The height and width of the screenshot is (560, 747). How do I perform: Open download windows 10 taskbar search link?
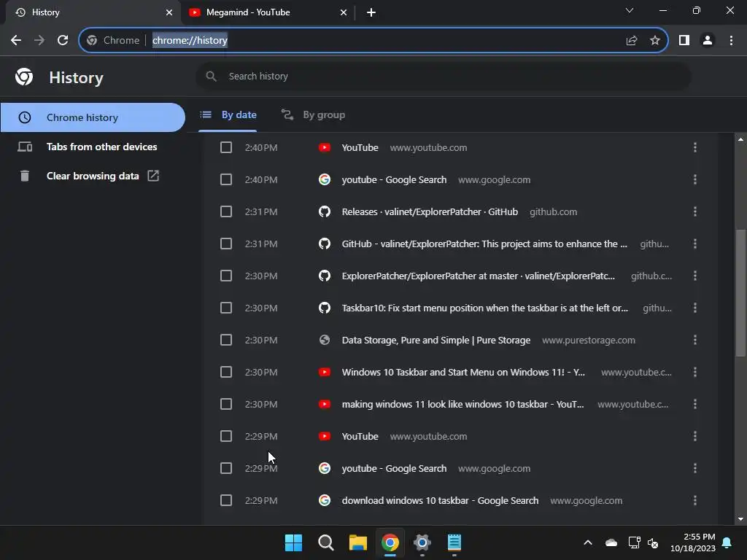[440, 500]
